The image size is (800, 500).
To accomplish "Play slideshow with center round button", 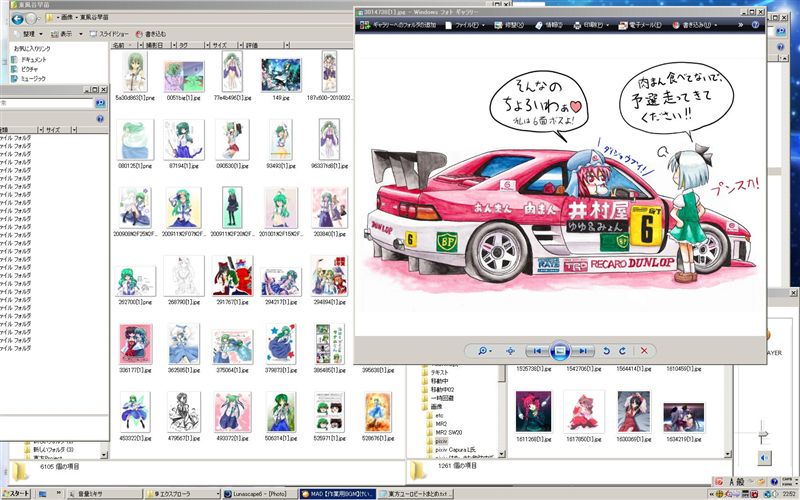I will coord(560,351).
